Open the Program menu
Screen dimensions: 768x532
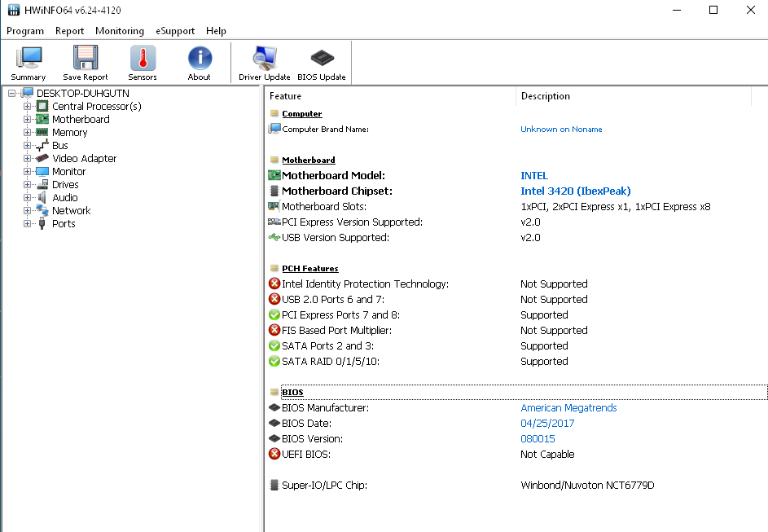coord(25,31)
